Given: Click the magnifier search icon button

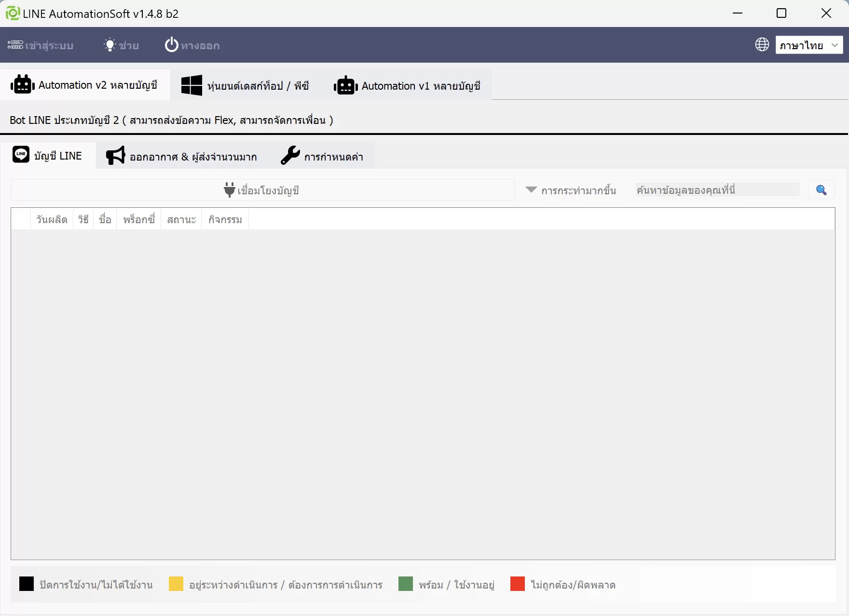Looking at the screenshot, I should click(x=821, y=190).
